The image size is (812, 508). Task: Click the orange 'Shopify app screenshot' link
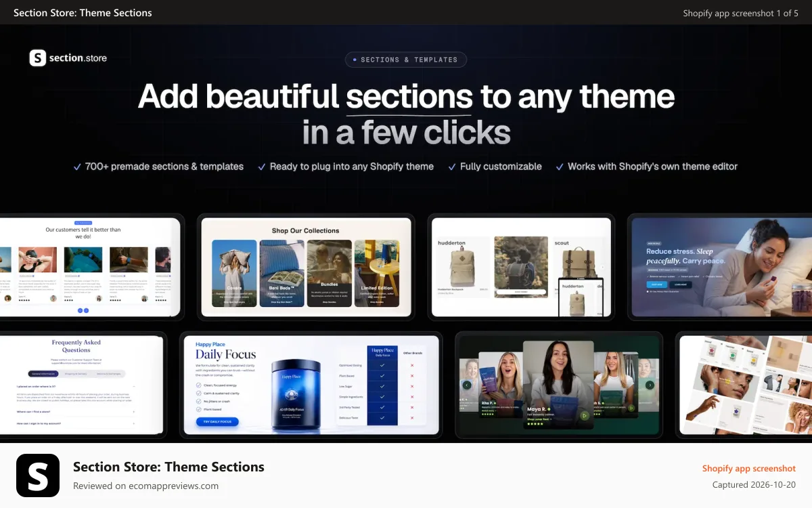pyautogui.click(x=749, y=469)
